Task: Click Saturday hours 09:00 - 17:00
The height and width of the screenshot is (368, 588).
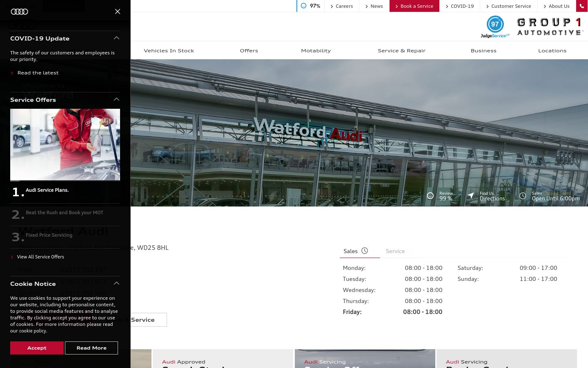Action: pos(538,268)
